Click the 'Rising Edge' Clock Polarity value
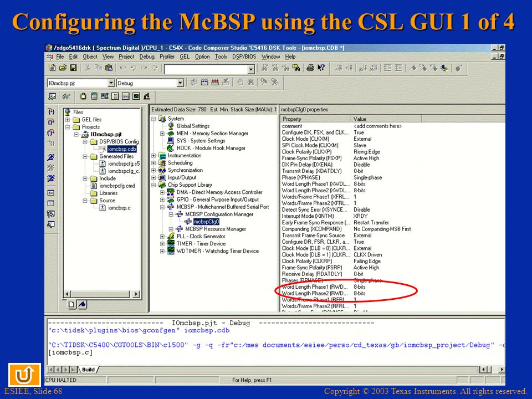The width and height of the screenshot is (532, 399). [x=367, y=152]
